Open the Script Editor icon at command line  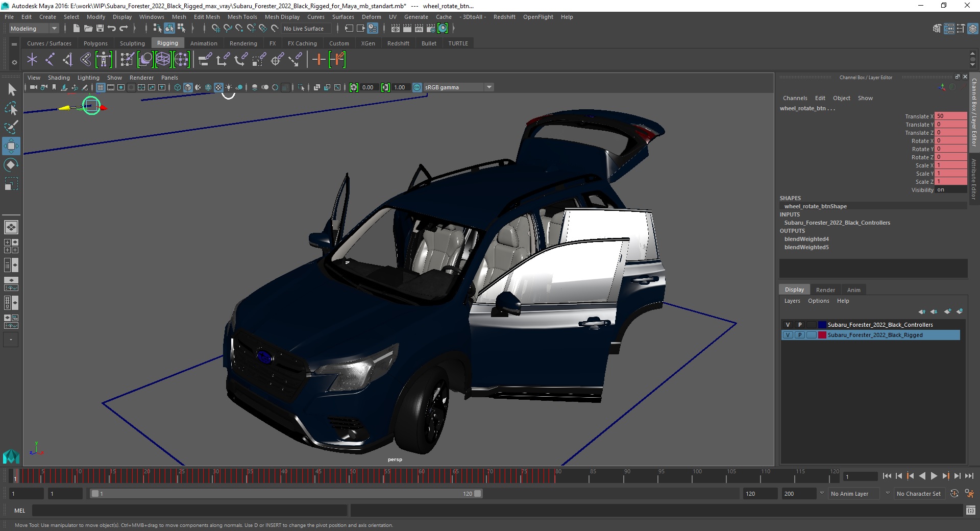click(970, 510)
